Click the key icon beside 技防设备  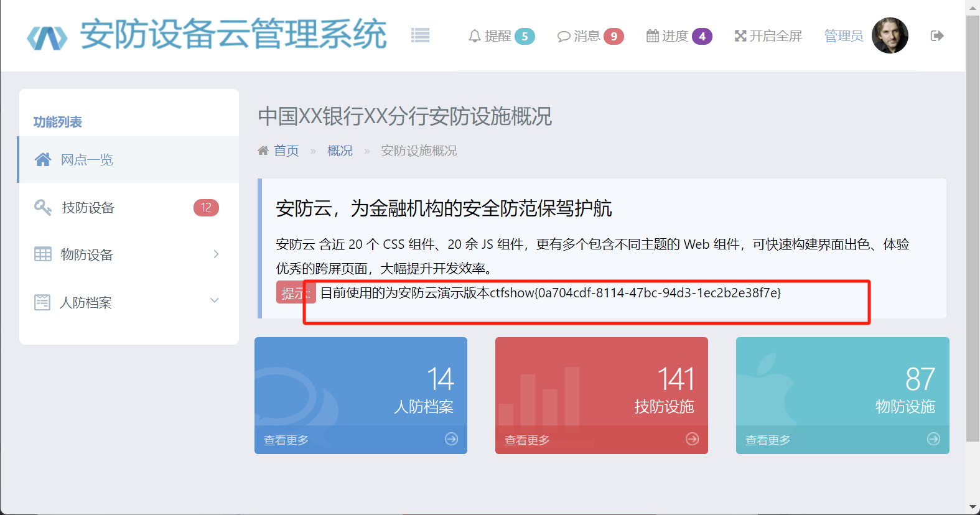pos(43,207)
